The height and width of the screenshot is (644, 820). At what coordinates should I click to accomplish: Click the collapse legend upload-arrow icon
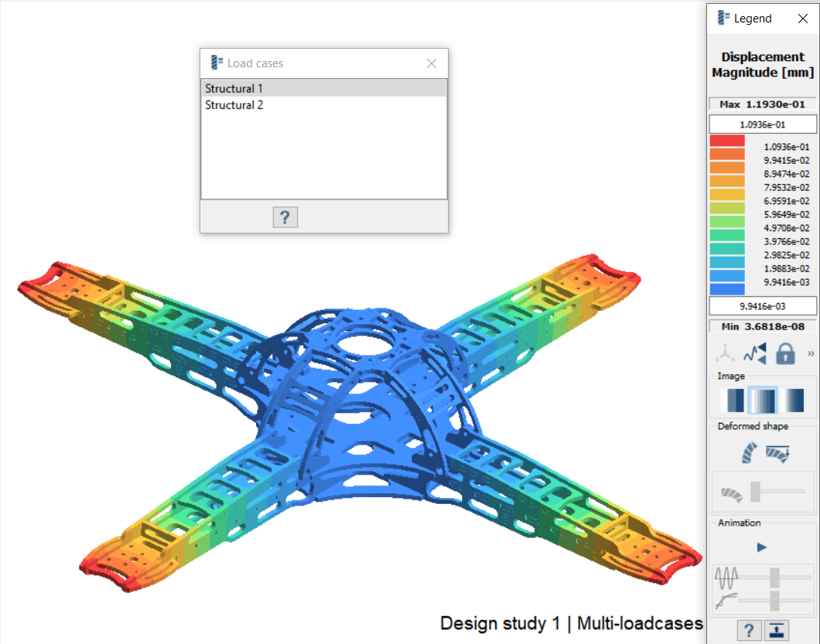pos(776,630)
